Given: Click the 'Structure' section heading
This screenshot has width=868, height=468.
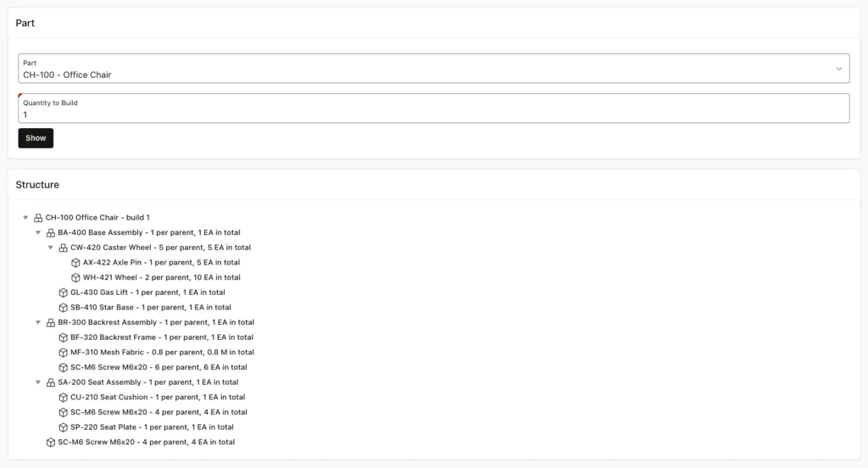Looking at the screenshot, I should [x=37, y=185].
